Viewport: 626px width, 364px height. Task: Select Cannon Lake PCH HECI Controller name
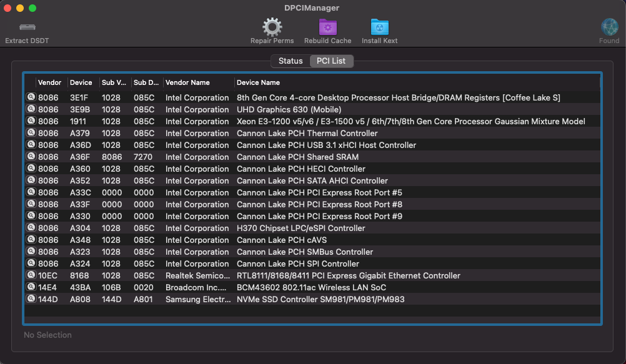(301, 169)
